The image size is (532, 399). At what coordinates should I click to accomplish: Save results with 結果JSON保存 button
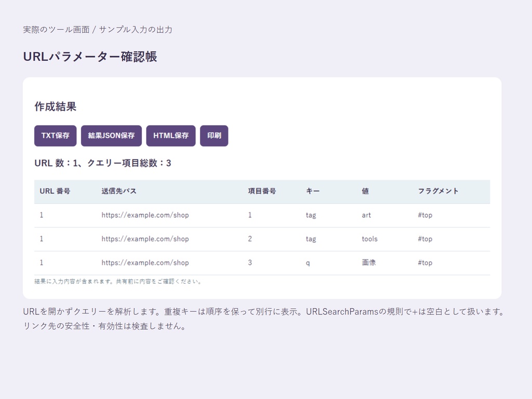[x=111, y=136]
